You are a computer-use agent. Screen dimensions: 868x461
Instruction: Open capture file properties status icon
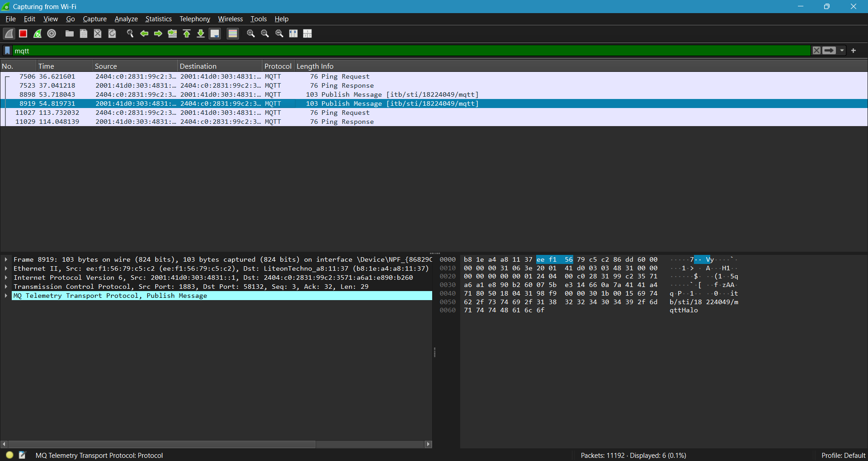pos(22,455)
